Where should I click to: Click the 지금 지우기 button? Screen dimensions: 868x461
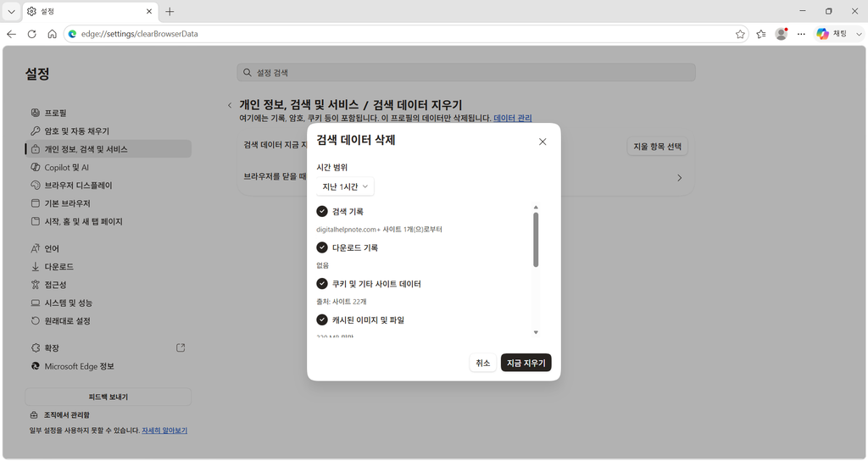(526, 363)
